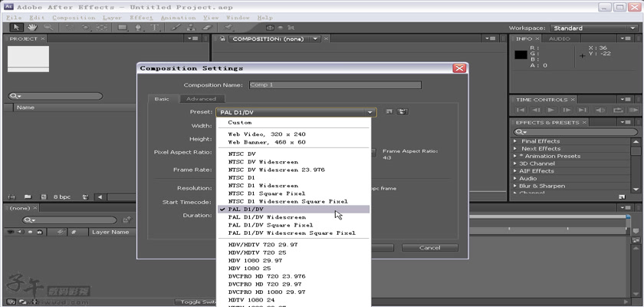Expand the AIF Effects category

pos(515,171)
